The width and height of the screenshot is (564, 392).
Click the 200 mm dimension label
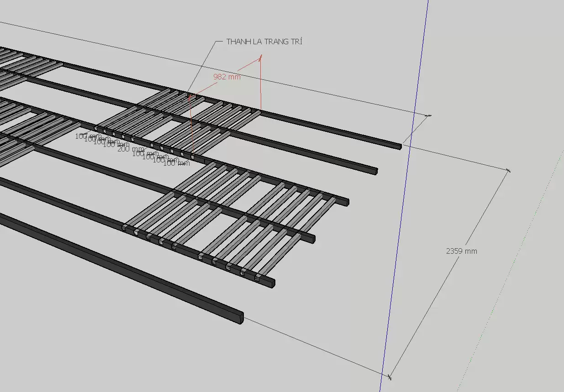[x=130, y=149]
